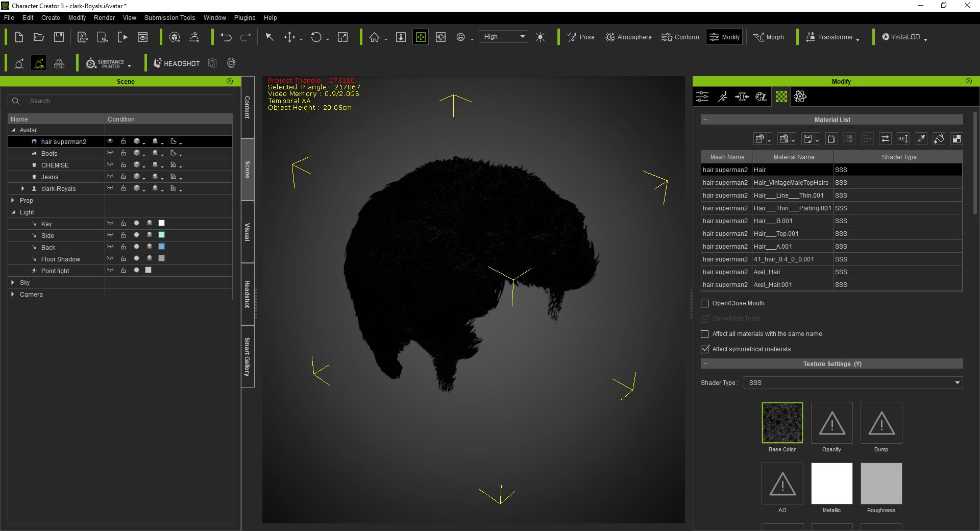Screen dimensions: 980x531
Task: Open the Submission Tools menu
Action: tap(169, 17)
